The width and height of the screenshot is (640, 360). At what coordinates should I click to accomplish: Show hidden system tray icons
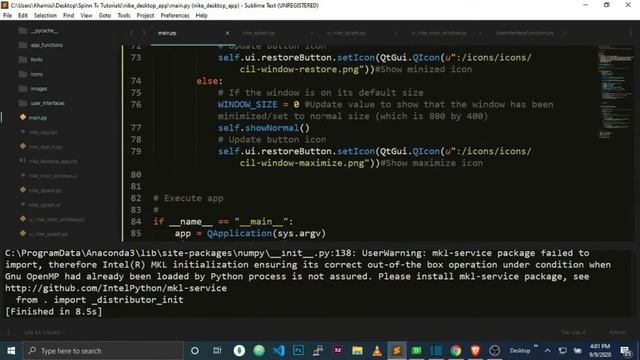pos(548,351)
